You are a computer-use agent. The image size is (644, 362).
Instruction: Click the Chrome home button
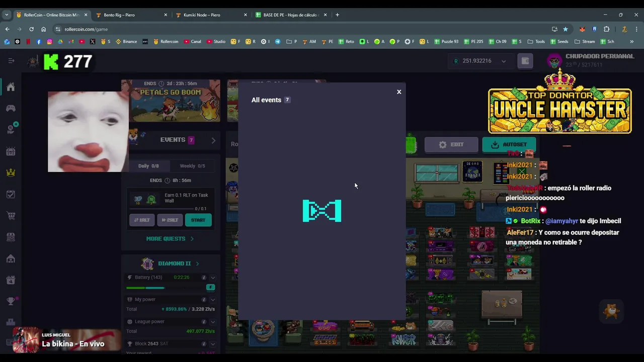click(x=43, y=29)
